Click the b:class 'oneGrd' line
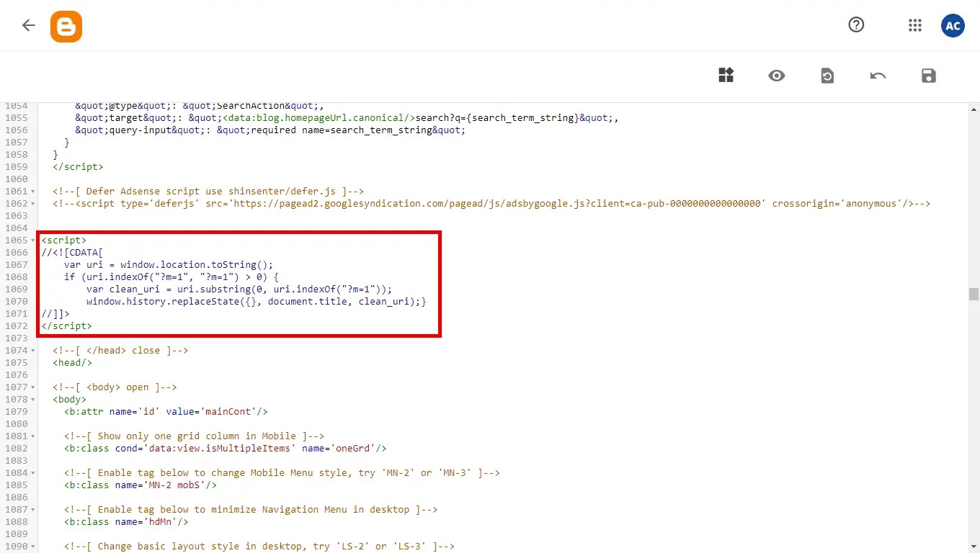980x553 pixels. point(226,448)
